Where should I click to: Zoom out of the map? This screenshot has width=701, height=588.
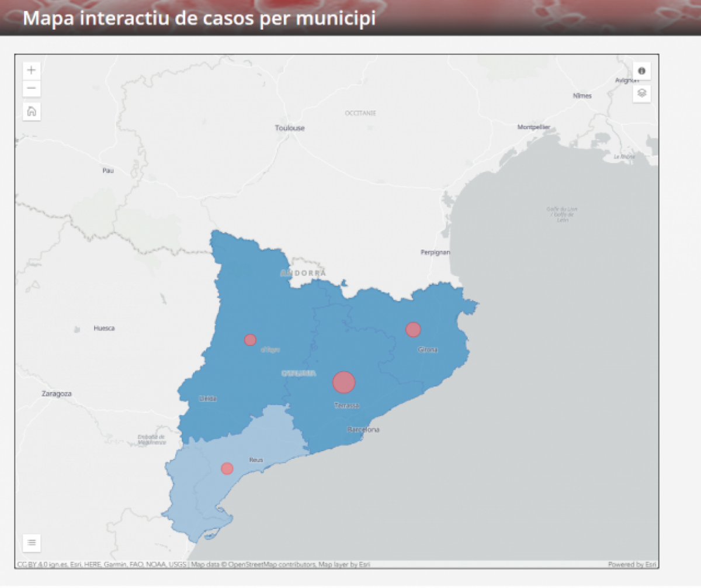(x=32, y=89)
